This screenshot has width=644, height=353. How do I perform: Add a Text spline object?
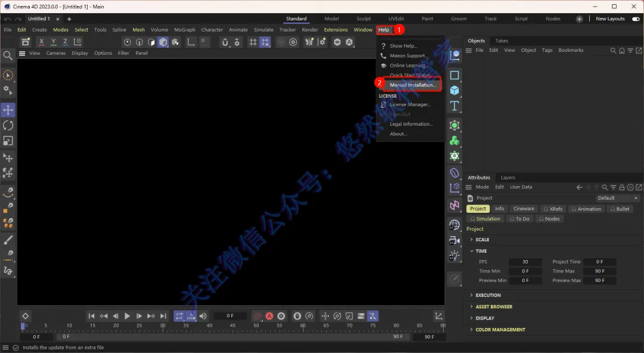[454, 106]
